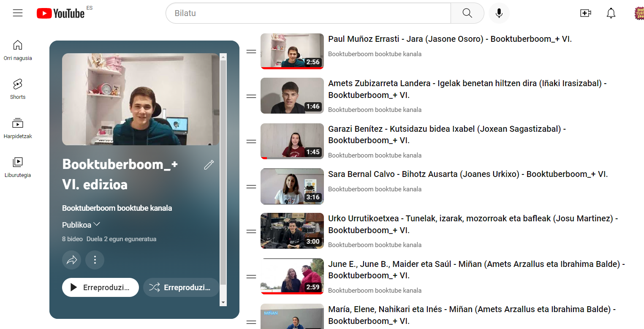
Task: Open title Sara Bernal Calvo - Bihotz Ausarta
Action: tap(468, 174)
